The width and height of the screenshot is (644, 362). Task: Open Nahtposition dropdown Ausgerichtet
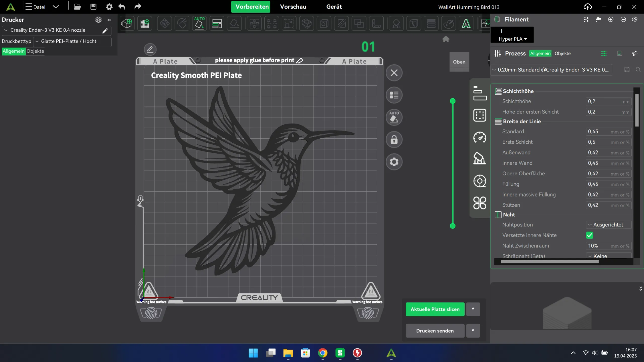[608, 225]
